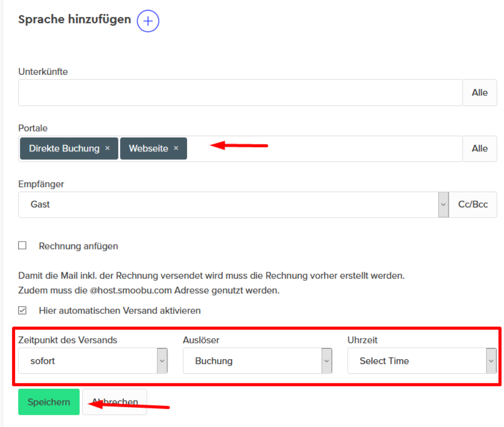This screenshot has height=427, width=504.
Task: Select all portals with Alle button
Action: tap(479, 148)
